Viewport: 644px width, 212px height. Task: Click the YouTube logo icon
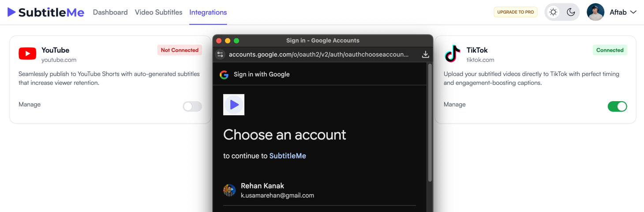pos(27,54)
